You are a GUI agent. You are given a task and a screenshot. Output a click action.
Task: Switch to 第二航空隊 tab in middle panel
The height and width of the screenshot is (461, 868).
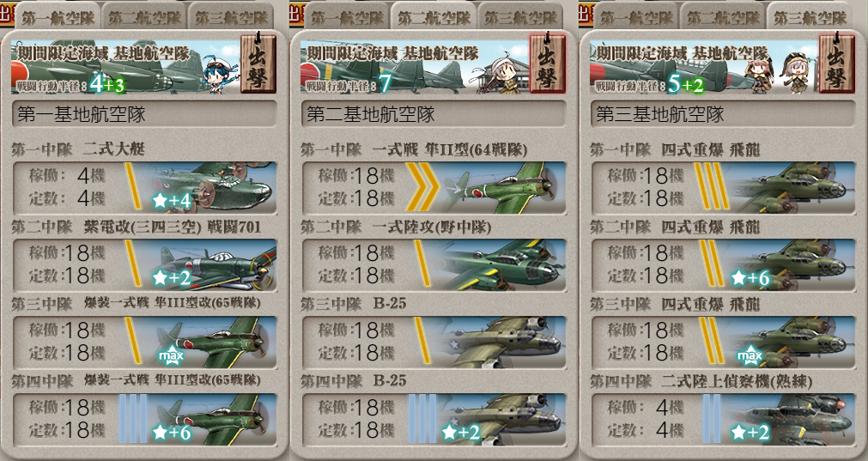tap(434, 17)
